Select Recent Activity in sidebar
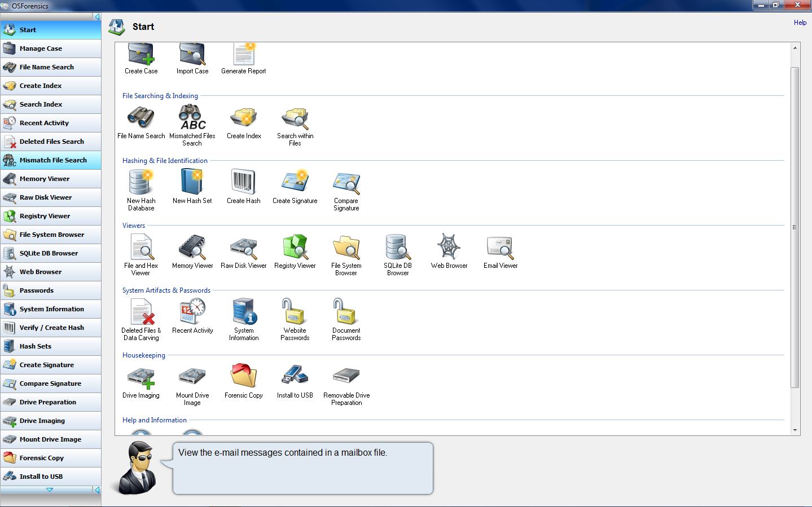Image resolution: width=812 pixels, height=507 pixels. [x=51, y=123]
